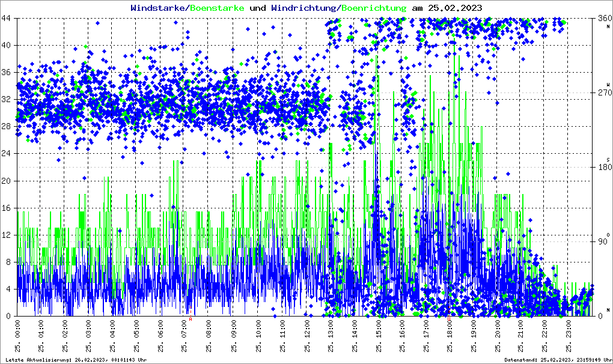The image size is (613, 364).
Task: Click the "Datenstand" timestamp footer
Action: pos(558,360)
